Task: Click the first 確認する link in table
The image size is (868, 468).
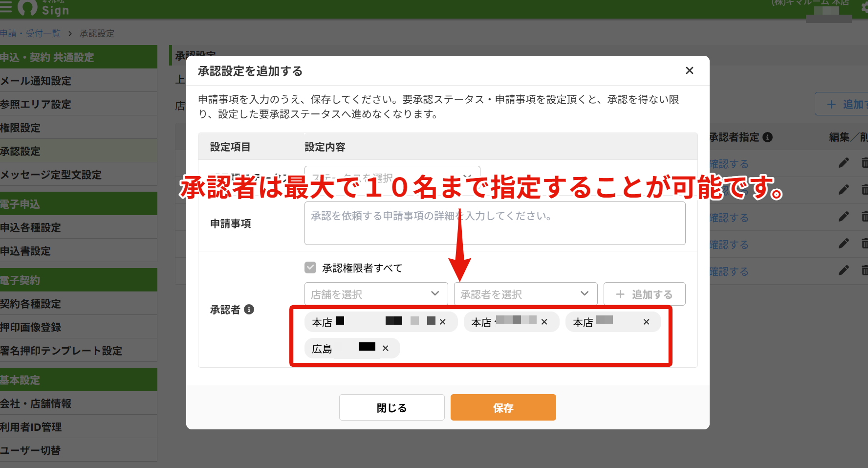Action: 729,164
